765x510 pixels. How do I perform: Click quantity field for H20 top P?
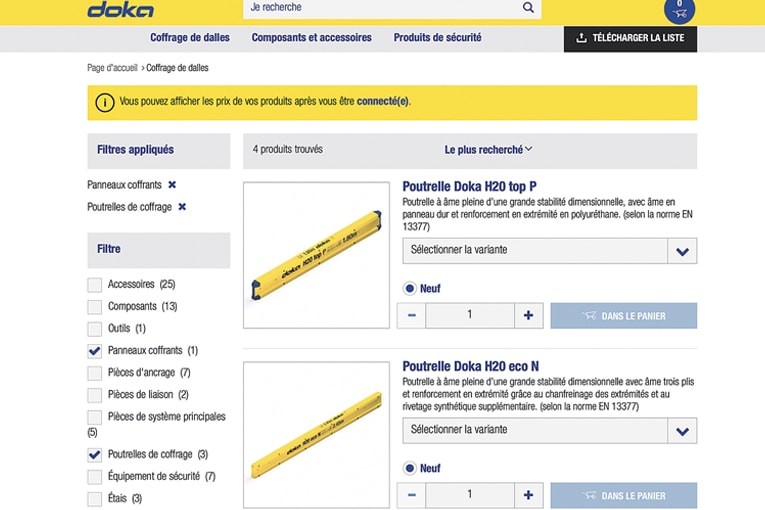(x=470, y=315)
